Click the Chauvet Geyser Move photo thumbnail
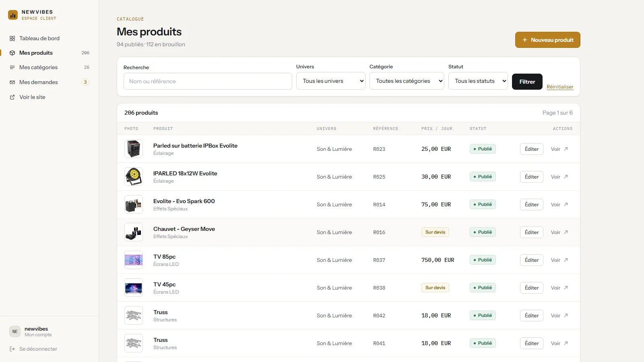Viewport: 644px width, 362px height. pyautogui.click(x=134, y=232)
